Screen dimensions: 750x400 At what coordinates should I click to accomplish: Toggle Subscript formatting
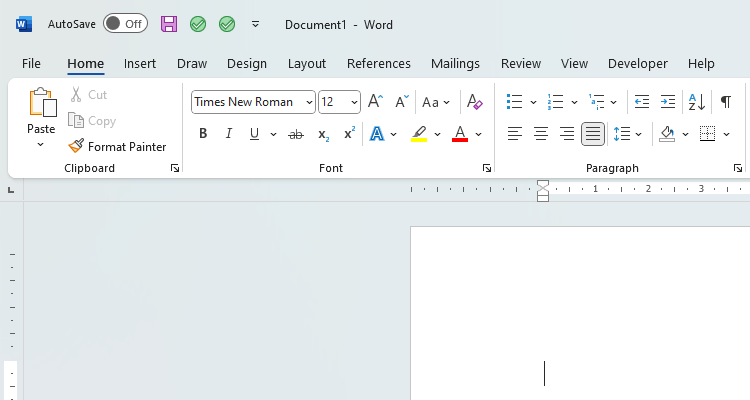pyautogui.click(x=323, y=135)
